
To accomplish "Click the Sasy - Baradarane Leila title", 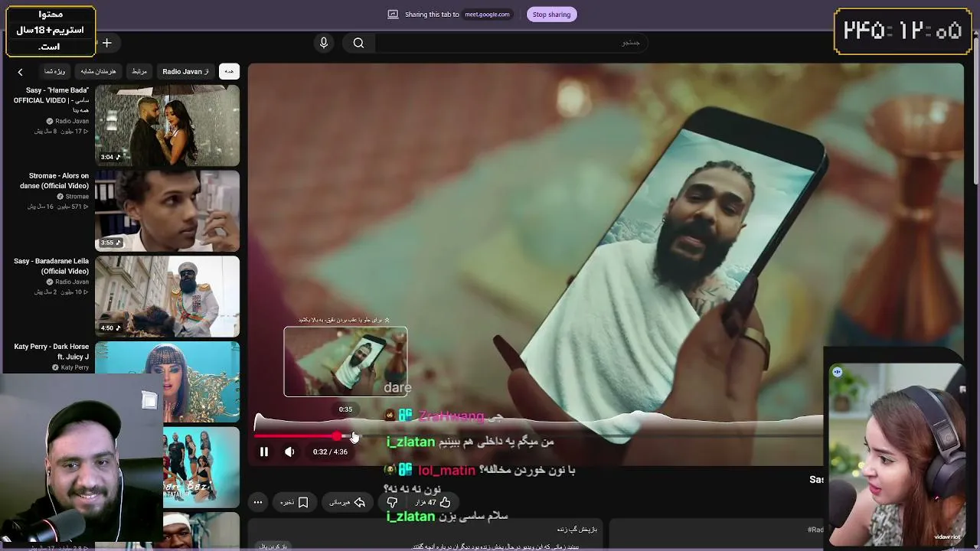I will click(51, 266).
